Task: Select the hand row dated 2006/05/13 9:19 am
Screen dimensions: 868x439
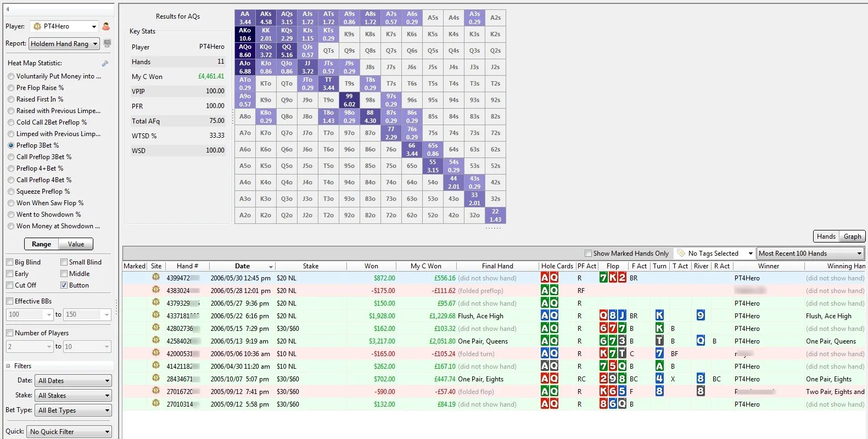Action: [x=494, y=341]
